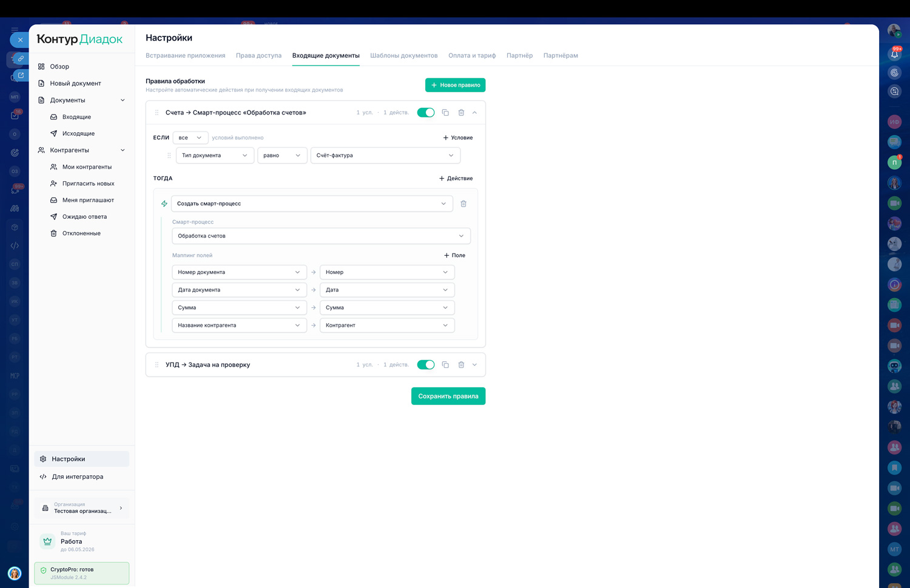Add a mapping field with «+ Поле»
The height and width of the screenshot is (588, 910).
[x=454, y=255]
